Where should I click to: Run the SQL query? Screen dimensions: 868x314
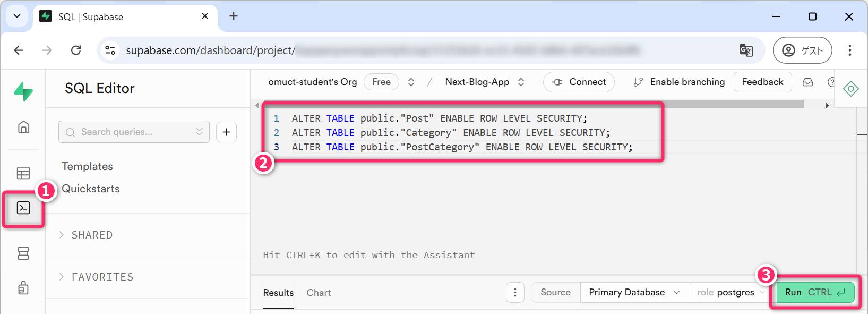815,292
